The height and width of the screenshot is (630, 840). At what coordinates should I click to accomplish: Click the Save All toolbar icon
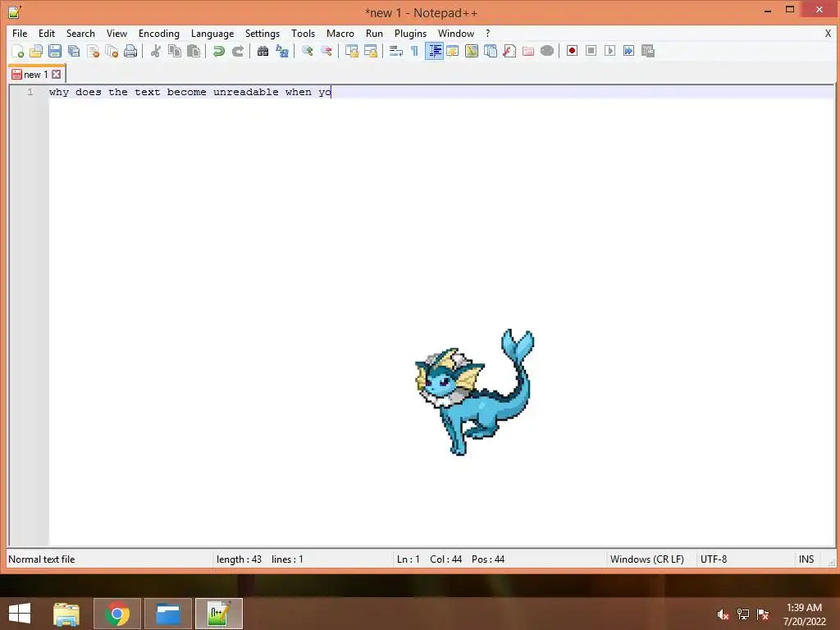74,51
